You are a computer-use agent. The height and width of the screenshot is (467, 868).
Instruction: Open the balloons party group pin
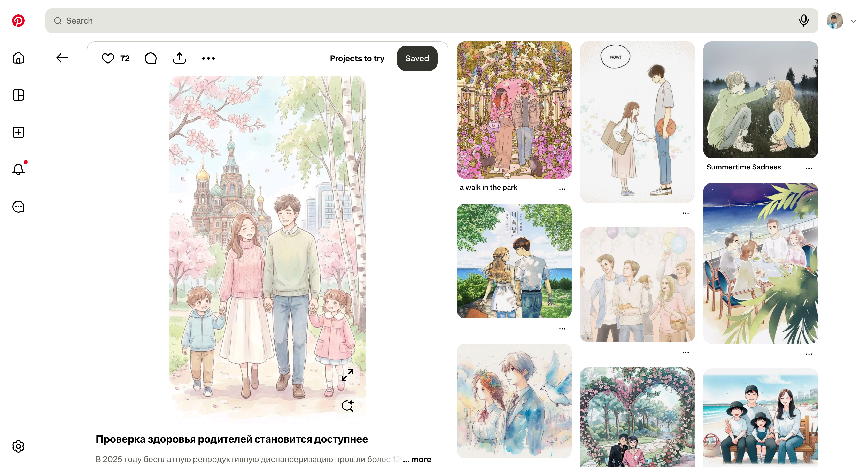click(638, 285)
